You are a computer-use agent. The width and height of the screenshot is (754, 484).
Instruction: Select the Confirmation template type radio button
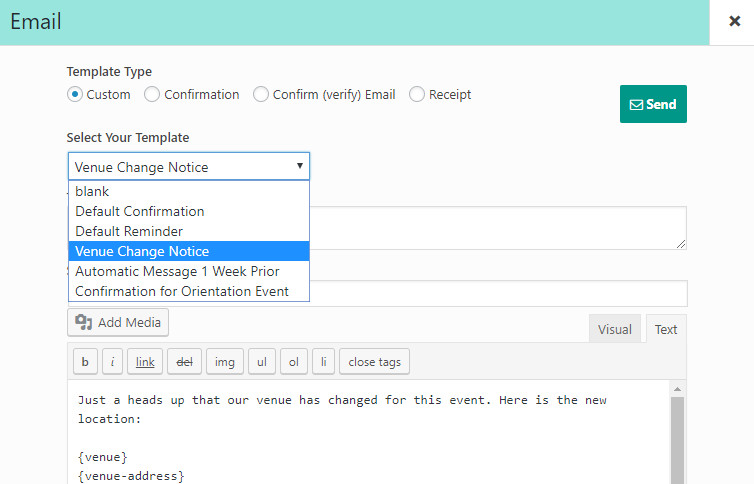[152, 94]
